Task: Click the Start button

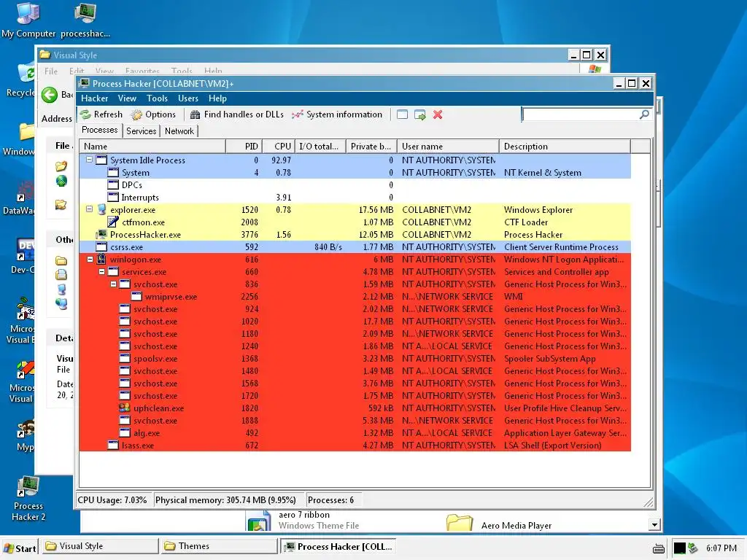Action: tap(20, 548)
